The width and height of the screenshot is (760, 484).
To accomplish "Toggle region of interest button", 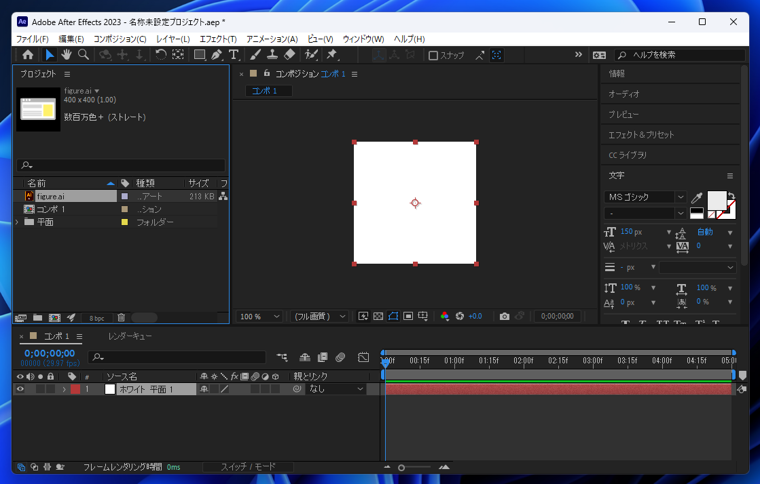I will pos(408,316).
